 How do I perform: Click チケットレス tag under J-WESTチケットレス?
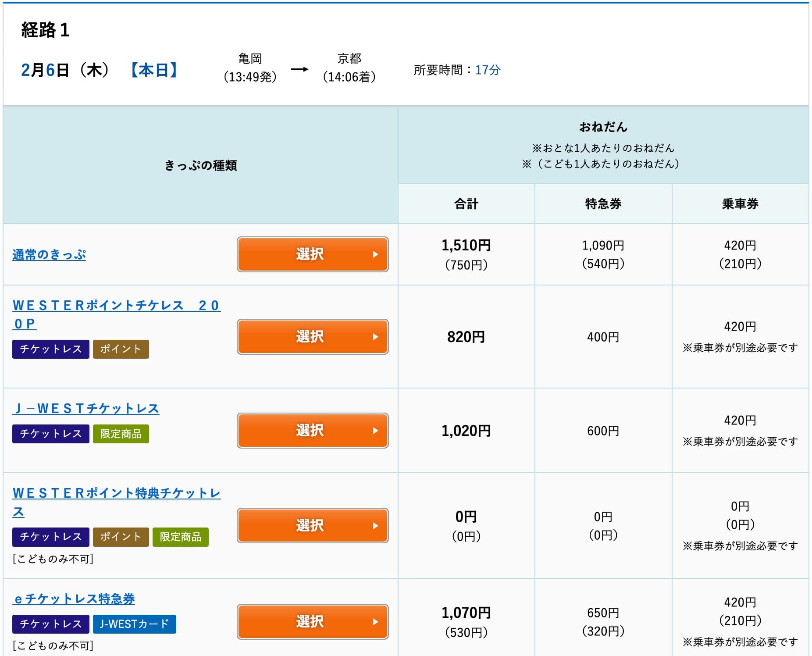tap(51, 434)
